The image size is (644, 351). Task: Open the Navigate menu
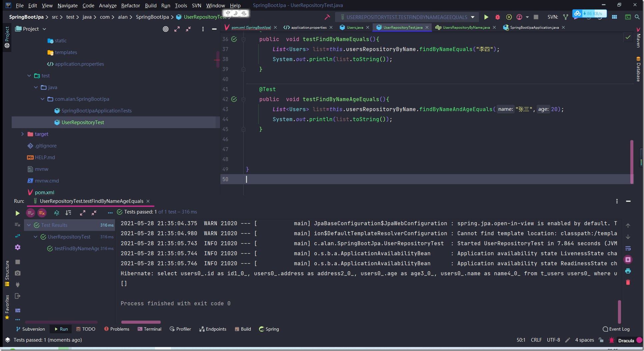click(67, 5)
